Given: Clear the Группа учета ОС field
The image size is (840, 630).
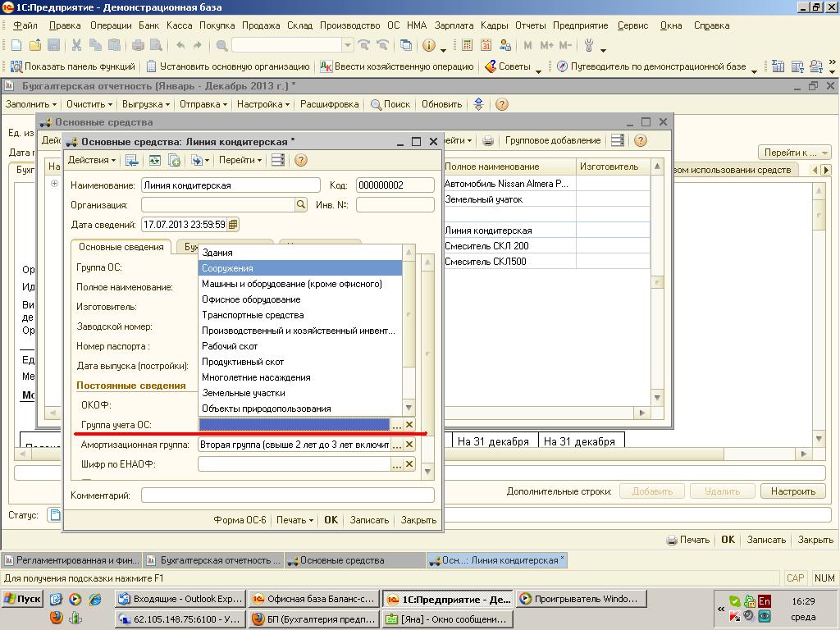Looking at the screenshot, I should 409,425.
